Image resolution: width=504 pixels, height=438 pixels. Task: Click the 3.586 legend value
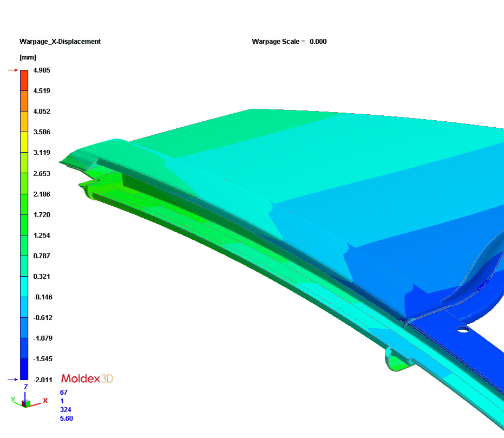click(42, 132)
